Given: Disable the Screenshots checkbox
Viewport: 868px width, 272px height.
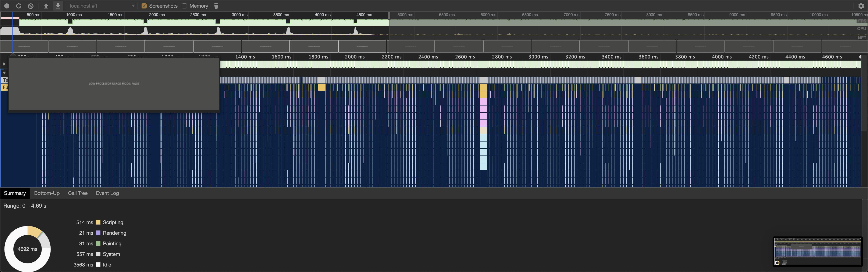Looking at the screenshot, I should coord(144,6).
